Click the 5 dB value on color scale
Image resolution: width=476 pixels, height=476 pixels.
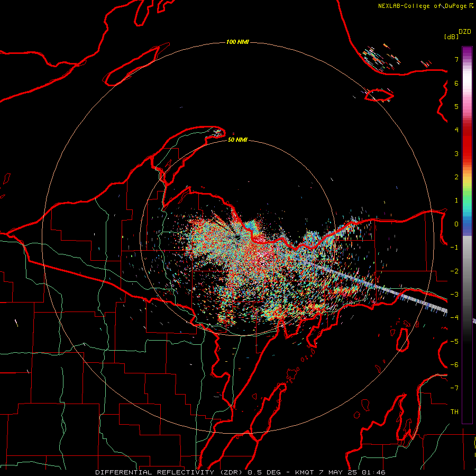(456, 106)
